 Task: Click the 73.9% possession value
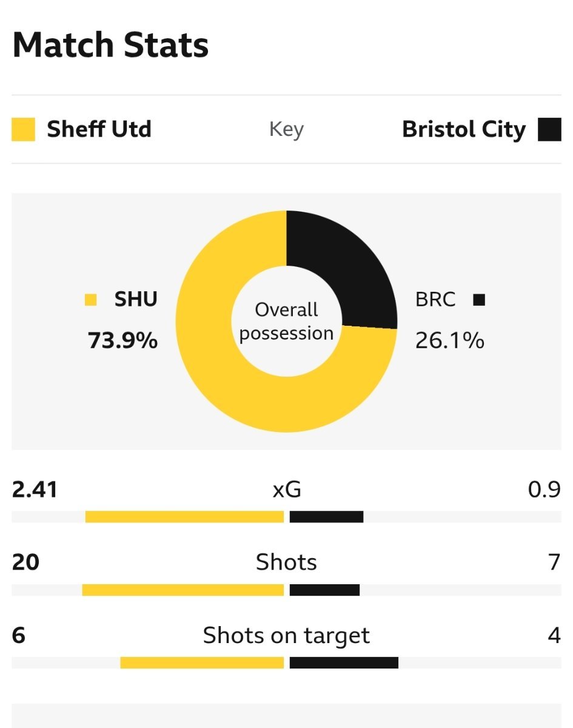click(123, 341)
